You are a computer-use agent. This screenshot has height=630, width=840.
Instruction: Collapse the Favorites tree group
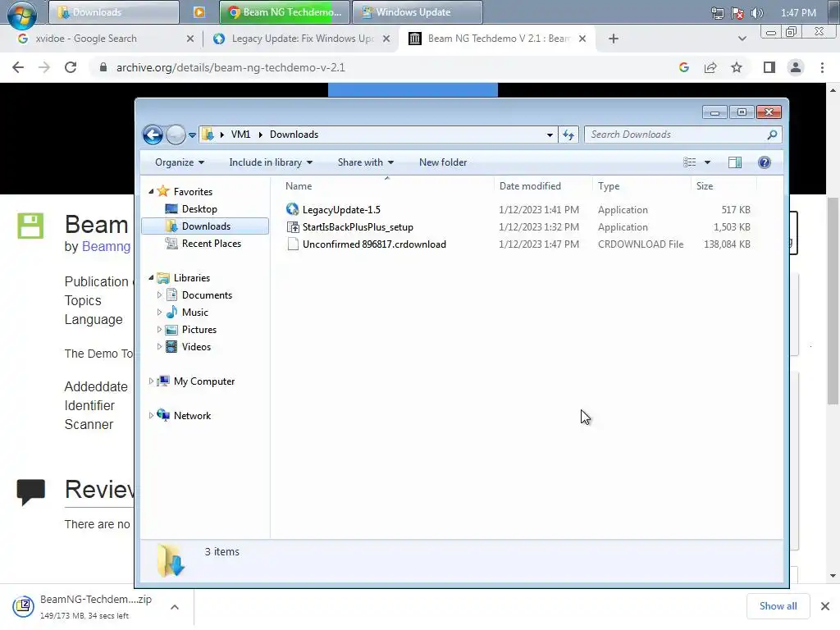[x=151, y=192]
